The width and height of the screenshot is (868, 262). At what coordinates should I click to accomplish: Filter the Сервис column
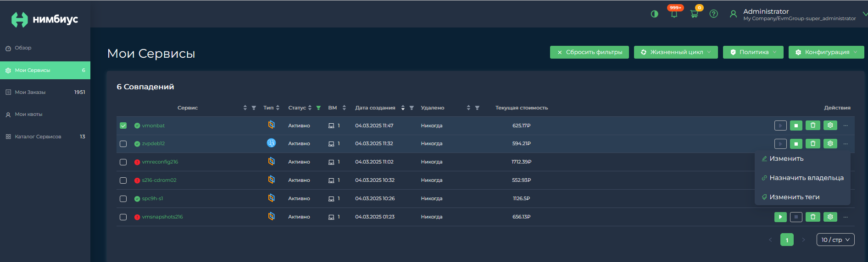point(254,108)
